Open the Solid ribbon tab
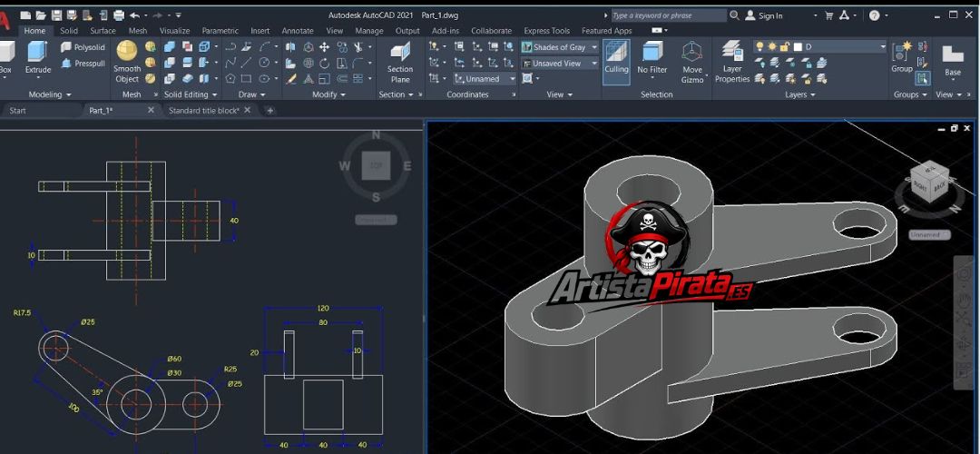980x454 pixels. (x=69, y=31)
